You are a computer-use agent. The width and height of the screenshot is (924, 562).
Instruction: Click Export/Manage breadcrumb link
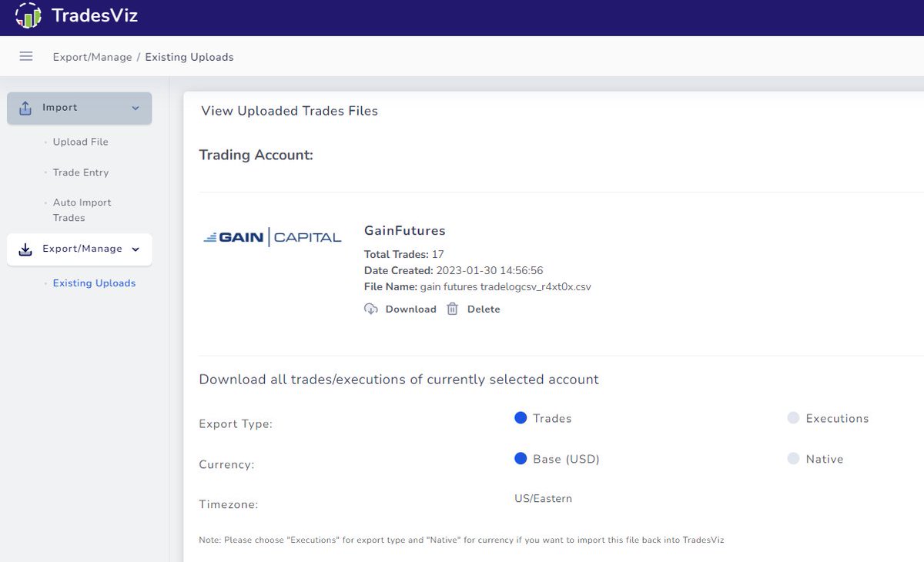click(x=92, y=57)
